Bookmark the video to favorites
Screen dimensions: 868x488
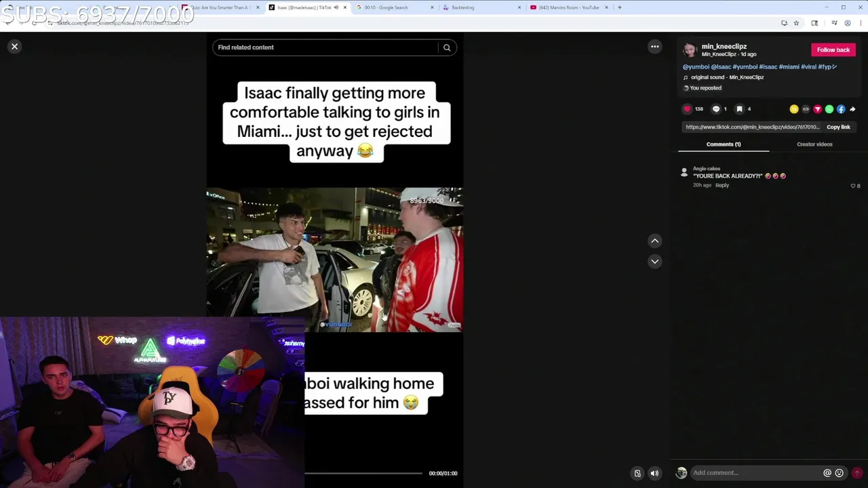(739, 108)
